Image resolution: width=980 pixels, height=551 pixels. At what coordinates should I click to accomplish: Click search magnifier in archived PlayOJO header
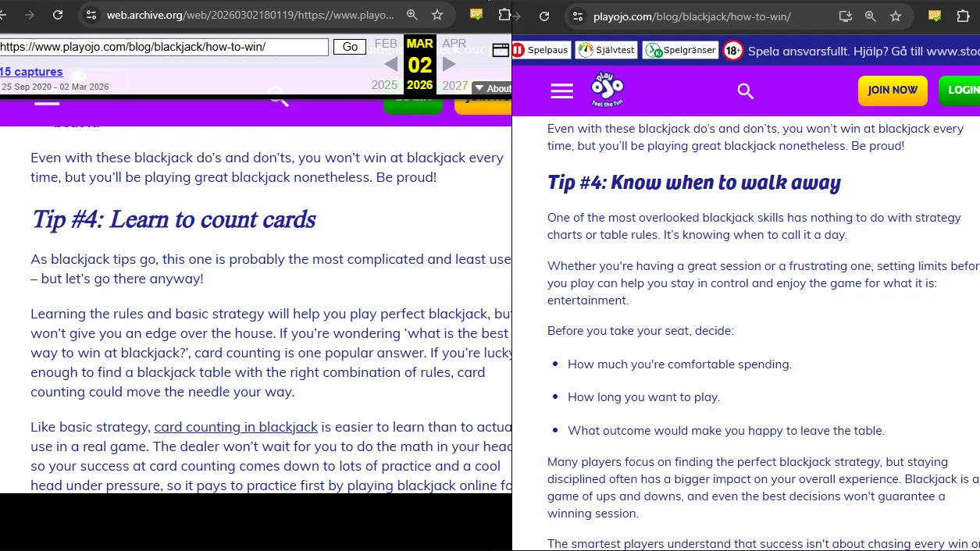coord(279,97)
